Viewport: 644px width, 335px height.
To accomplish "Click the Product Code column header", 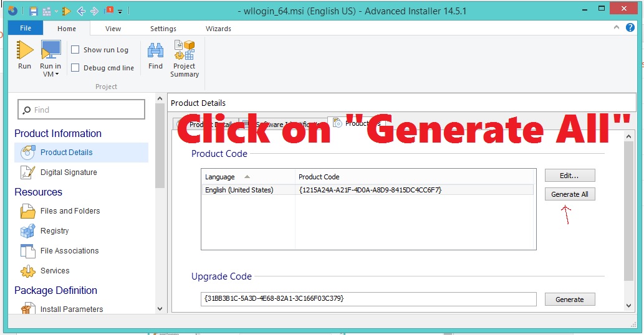I will click(x=415, y=177).
